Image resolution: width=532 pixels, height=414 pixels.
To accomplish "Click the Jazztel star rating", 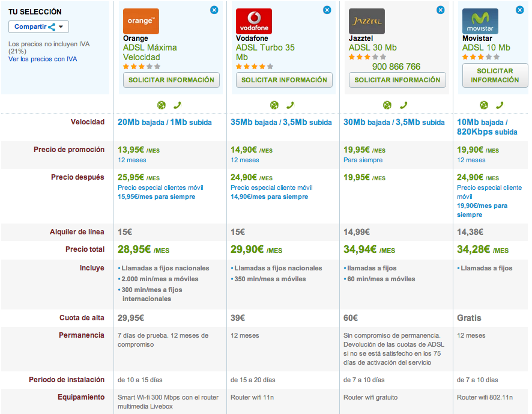I will click(x=367, y=56).
